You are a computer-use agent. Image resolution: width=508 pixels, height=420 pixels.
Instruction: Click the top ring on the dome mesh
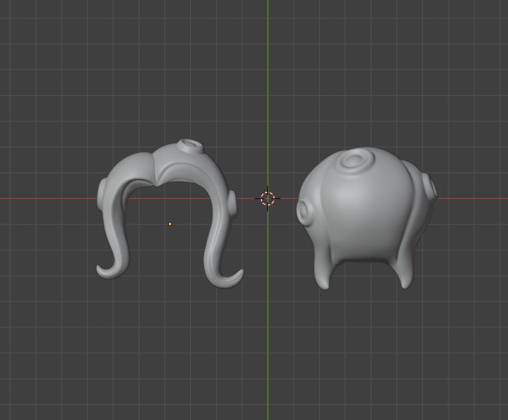tap(356, 159)
